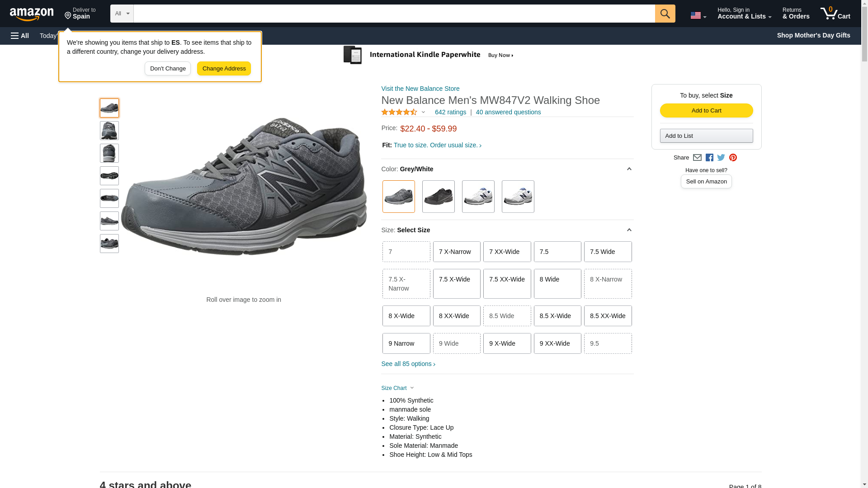Open the All hamburger menu
The height and width of the screenshot is (488, 868).
coord(20,36)
